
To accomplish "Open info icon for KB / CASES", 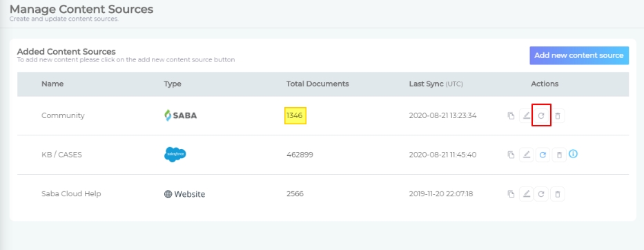I will [574, 154].
